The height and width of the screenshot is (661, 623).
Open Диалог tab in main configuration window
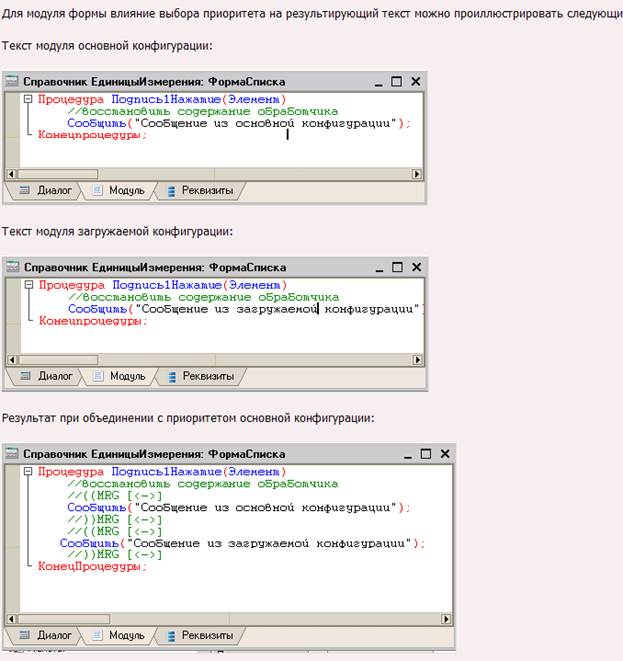coord(46,191)
